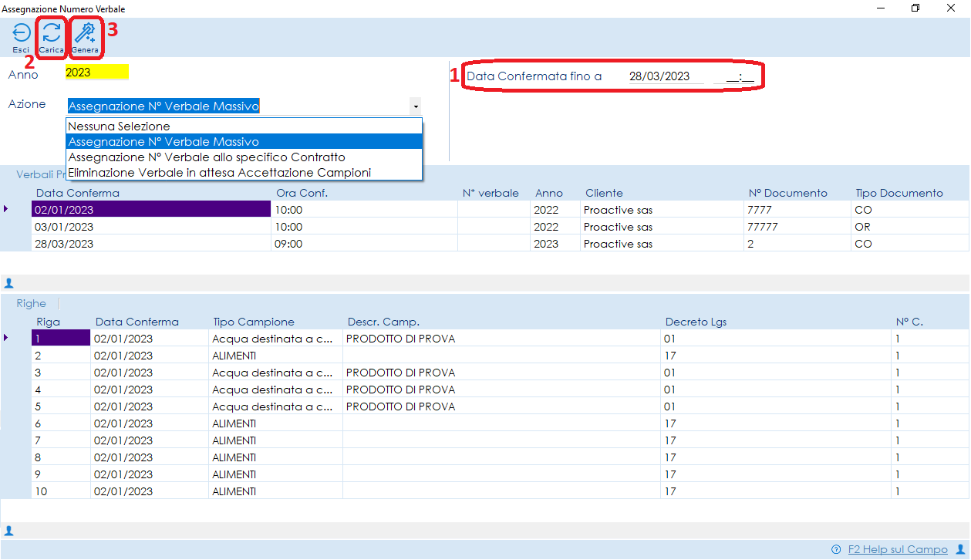This screenshot has height=560, width=971.
Task: Click user icon below Righe grid
Action: 9,531
